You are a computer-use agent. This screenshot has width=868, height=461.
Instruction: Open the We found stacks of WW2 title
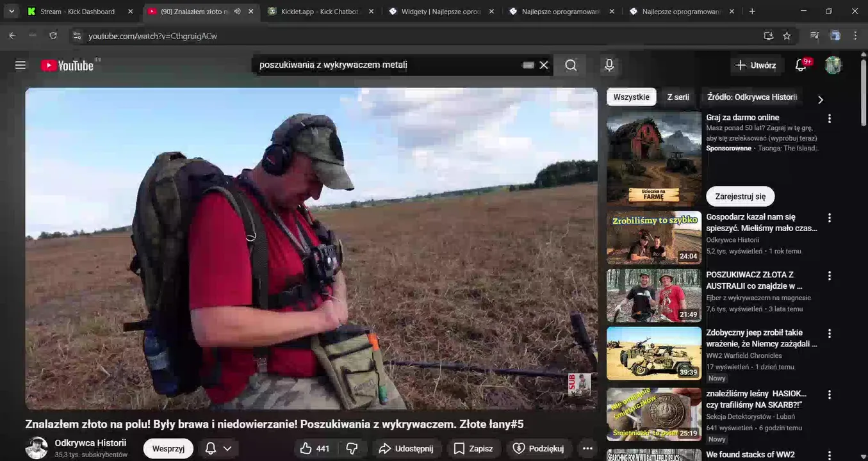click(x=751, y=455)
